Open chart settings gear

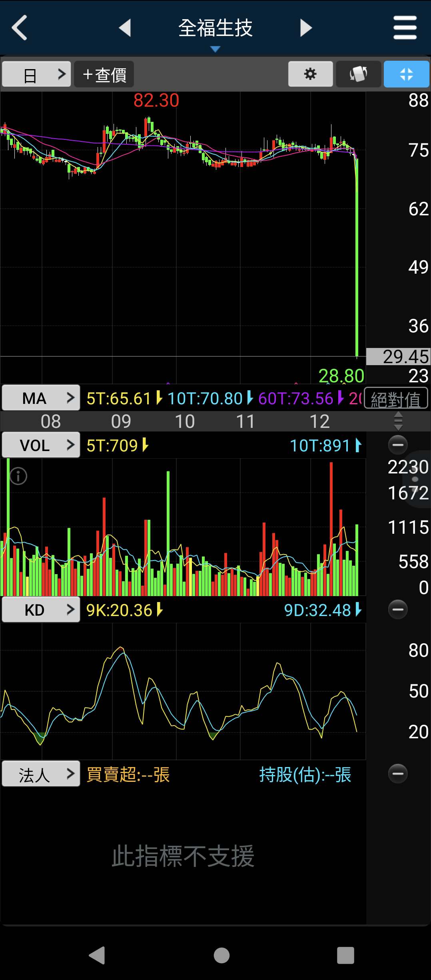[310, 74]
